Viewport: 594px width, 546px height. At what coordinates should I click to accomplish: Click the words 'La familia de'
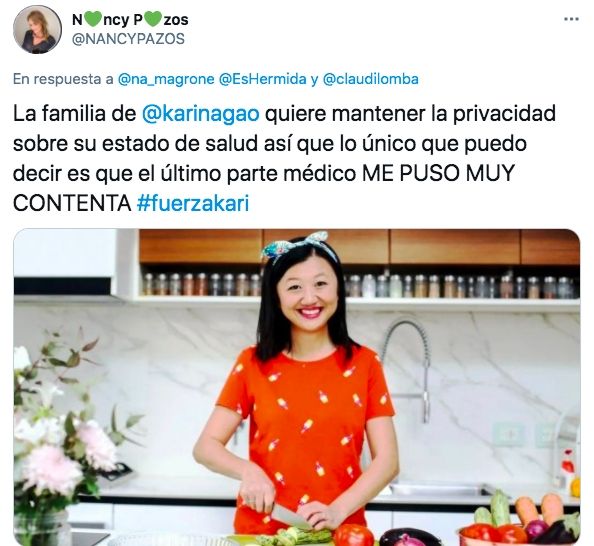(x=75, y=114)
